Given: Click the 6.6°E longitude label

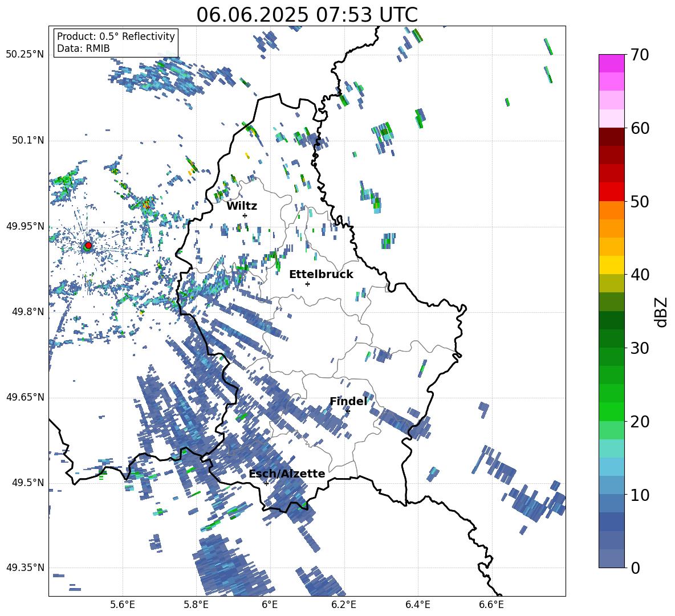Looking at the screenshot, I should pyautogui.click(x=491, y=605).
